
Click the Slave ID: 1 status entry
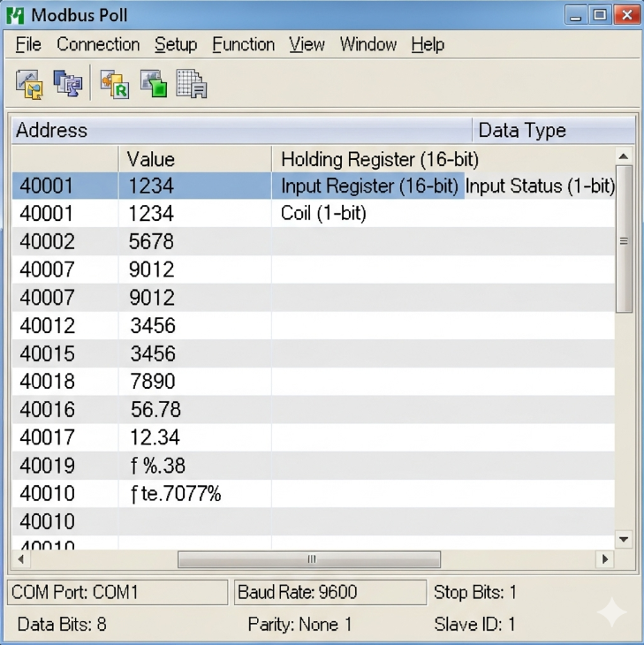click(x=474, y=624)
